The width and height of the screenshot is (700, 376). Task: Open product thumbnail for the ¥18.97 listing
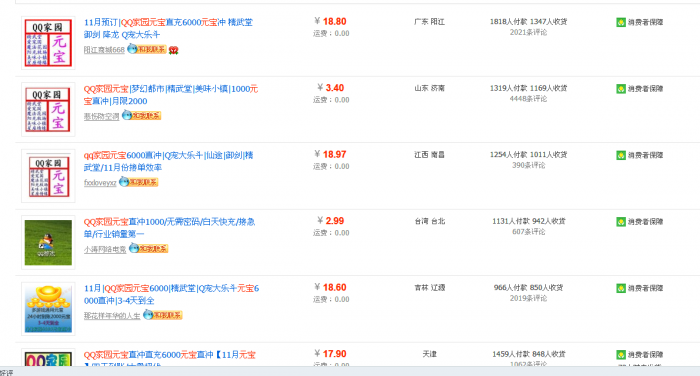(48, 176)
